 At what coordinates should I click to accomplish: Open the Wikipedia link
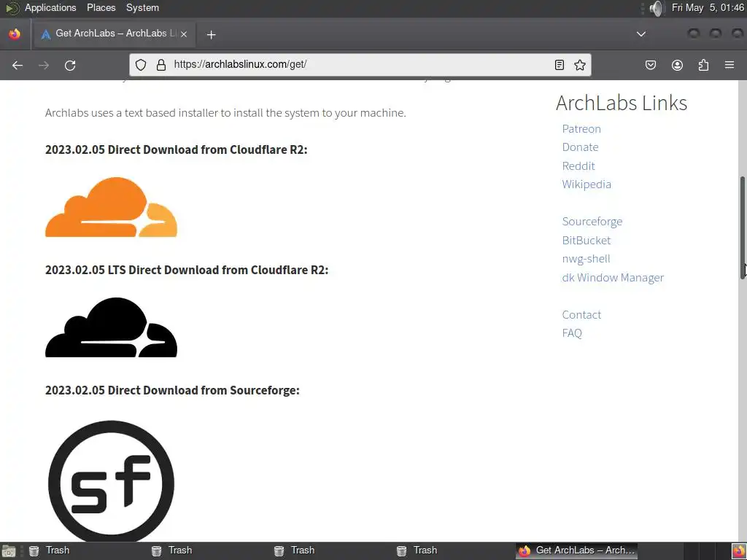pyautogui.click(x=587, y=184)
